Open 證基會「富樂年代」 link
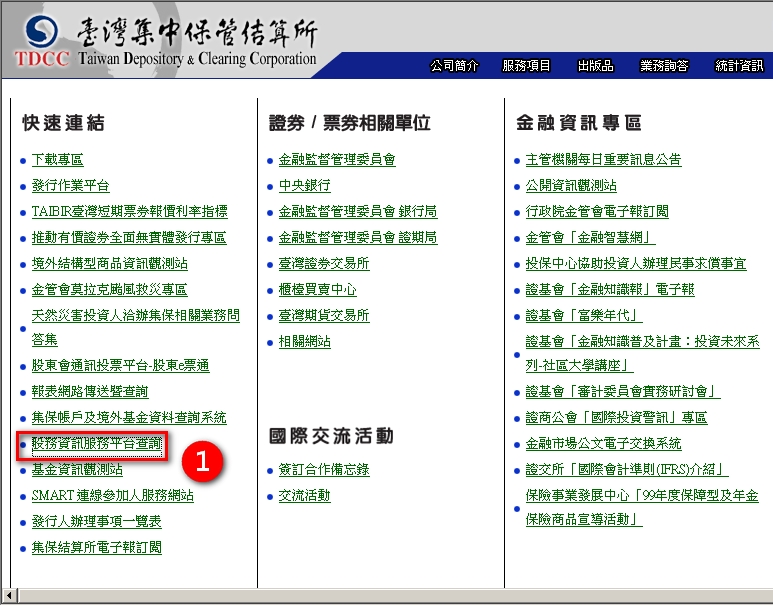The image size is (773, 606). 584,316
